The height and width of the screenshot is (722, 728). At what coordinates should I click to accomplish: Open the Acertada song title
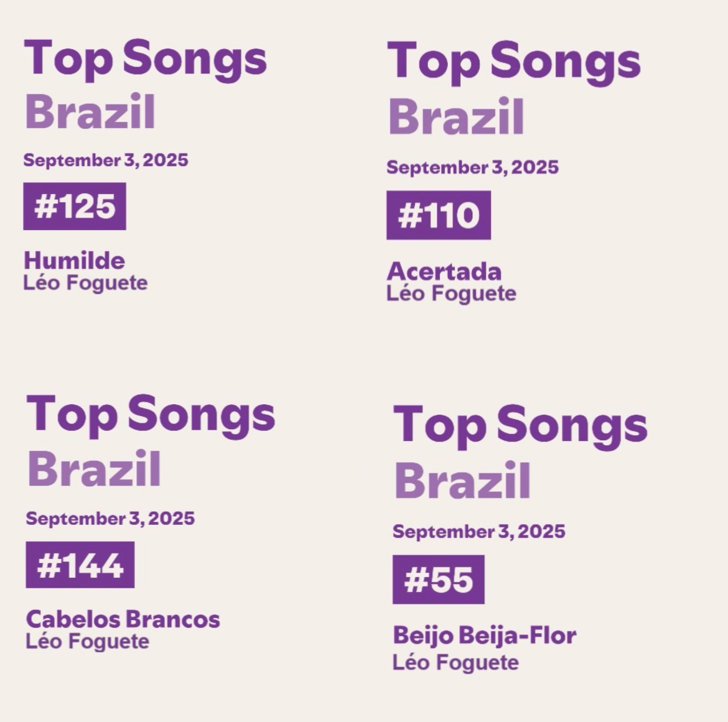click(x=444, y=271)
